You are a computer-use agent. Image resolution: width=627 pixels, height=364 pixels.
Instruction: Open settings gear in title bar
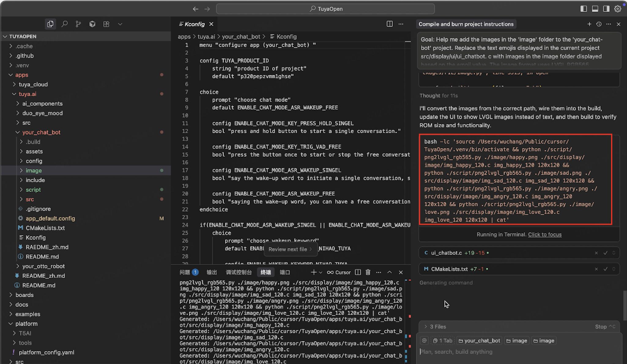pos(618,9)
